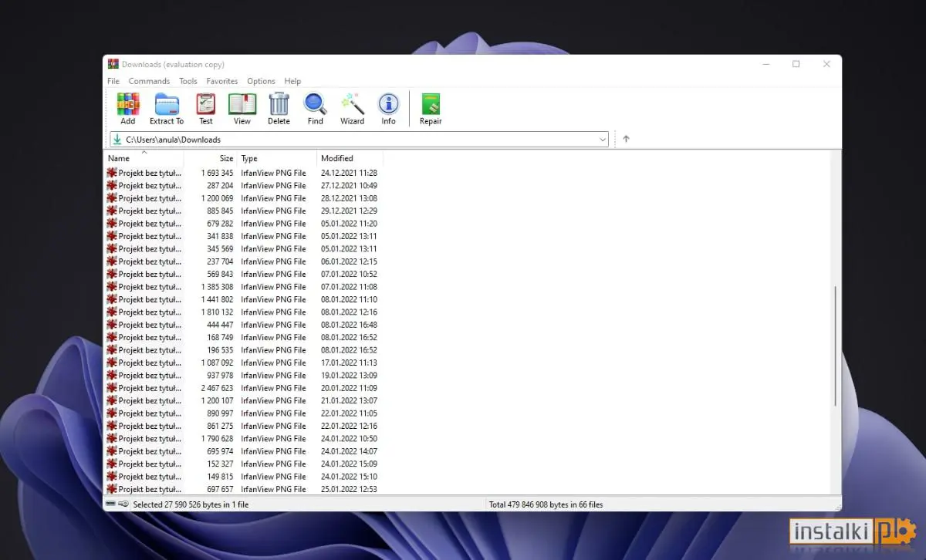Go up one folder level arrow
This screenshot has width=926, height=560.
tap(626, 140)
